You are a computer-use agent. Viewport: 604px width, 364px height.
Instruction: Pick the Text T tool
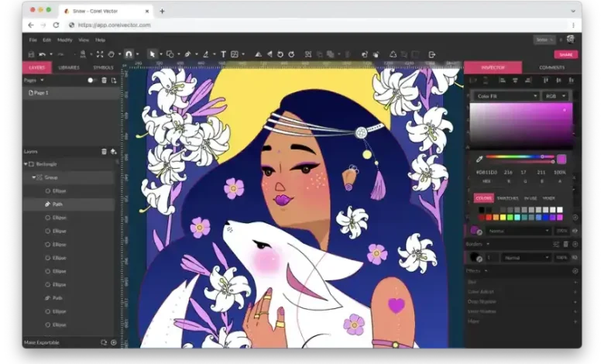tap(223, 54)
